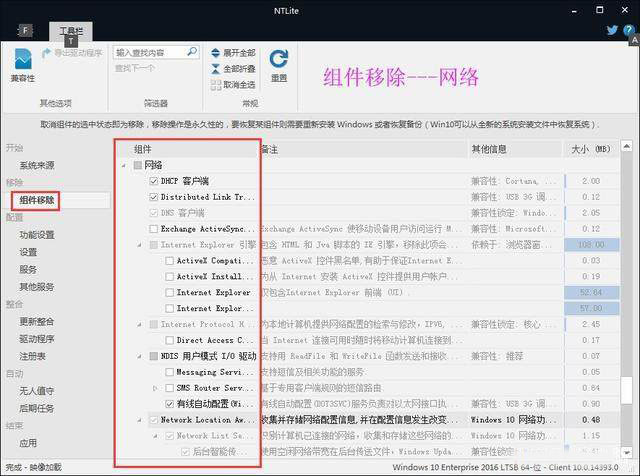Screen dimensions: 640x476
Task: Expand all components with 展开全部
Action: click(233, 53)
